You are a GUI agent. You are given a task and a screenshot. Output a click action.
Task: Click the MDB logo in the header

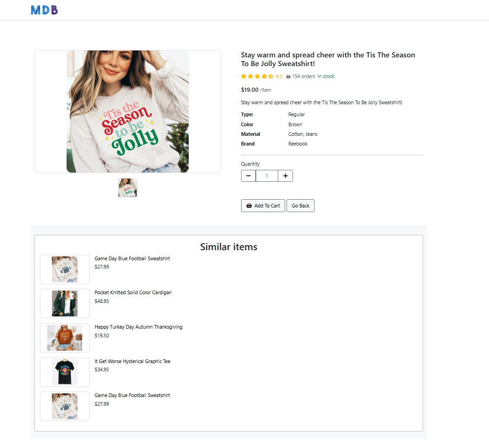[x=44, y=10]
